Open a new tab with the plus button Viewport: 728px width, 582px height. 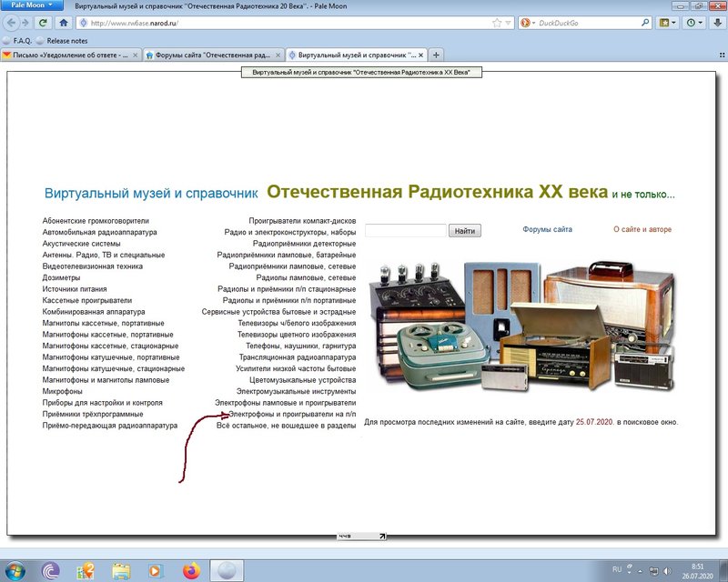tap(436, 55)
